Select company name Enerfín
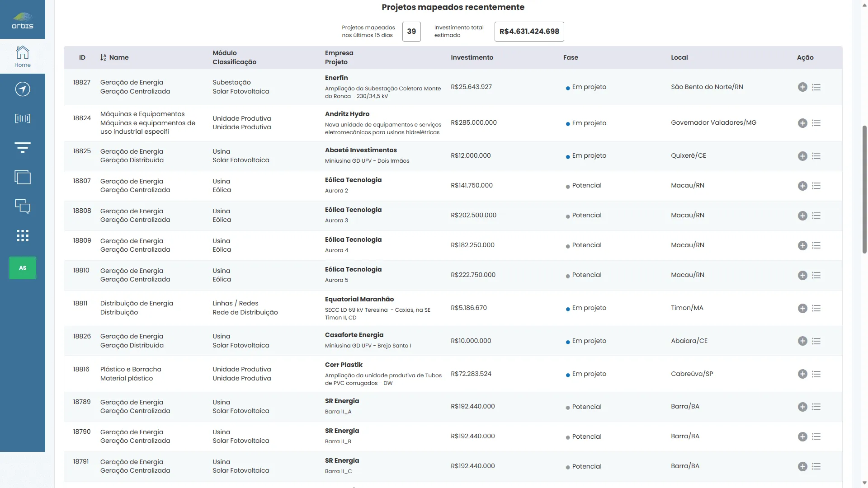 tap(336, 78)
